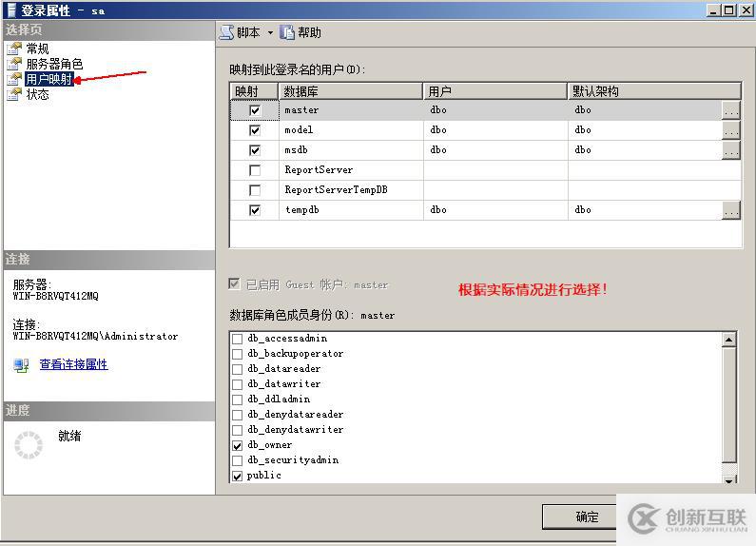Screen dimensions: 756x546
Task: Click the 常规 page icon
Action: pos(14,49)
